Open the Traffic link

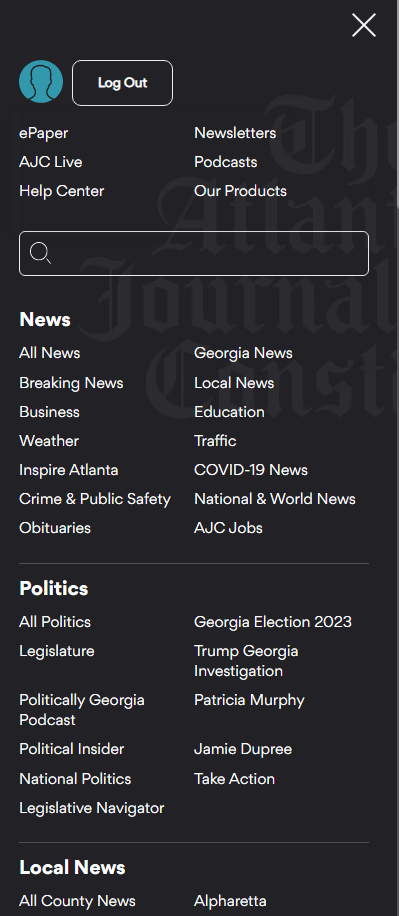[215, 441]
